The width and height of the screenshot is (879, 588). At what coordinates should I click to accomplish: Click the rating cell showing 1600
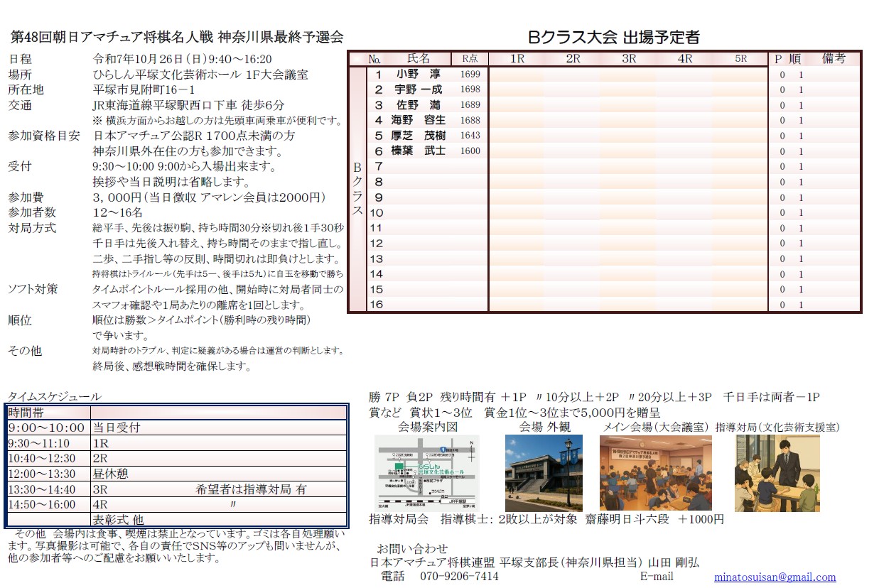tap(470, 151)
